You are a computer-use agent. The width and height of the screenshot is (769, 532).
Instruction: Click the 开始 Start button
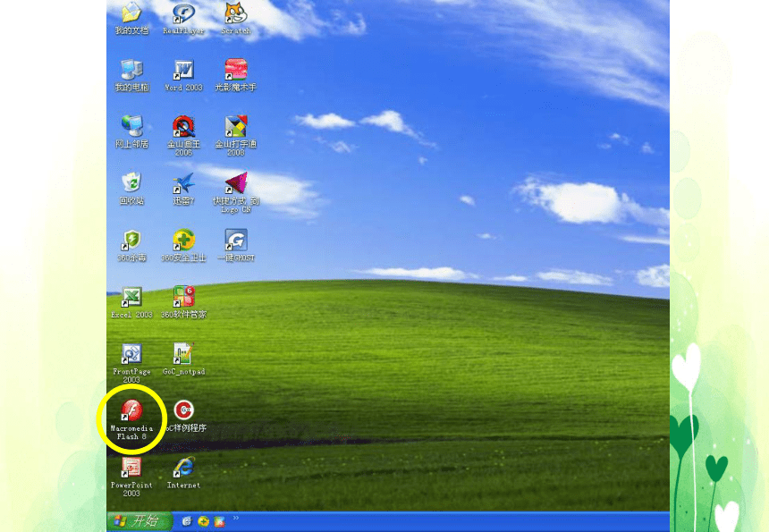coord(139,520)
